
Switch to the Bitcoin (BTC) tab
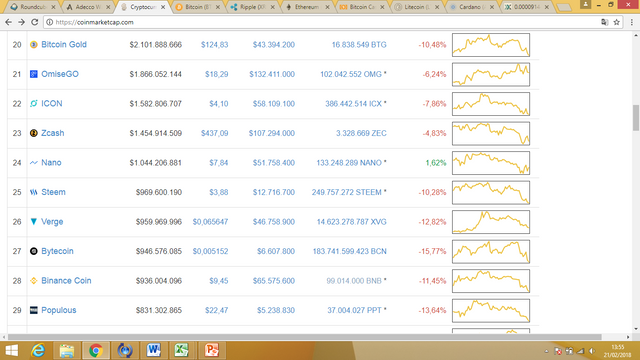pos(197,7)
